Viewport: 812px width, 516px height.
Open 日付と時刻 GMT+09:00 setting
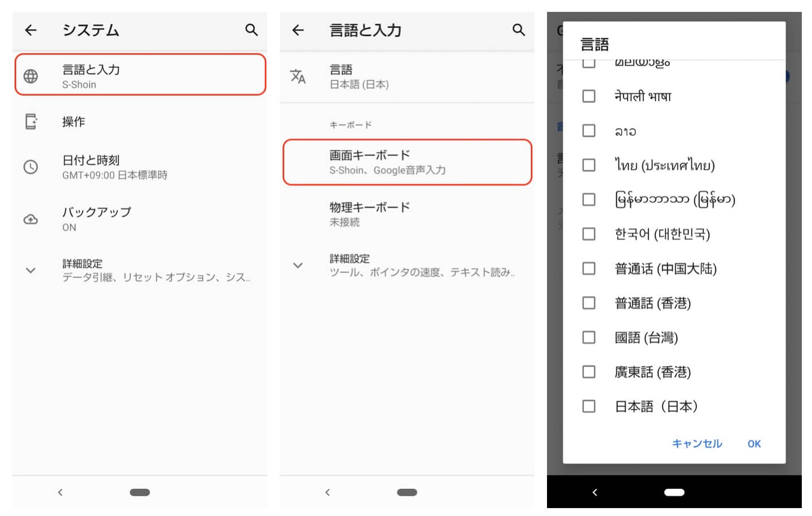140,167
